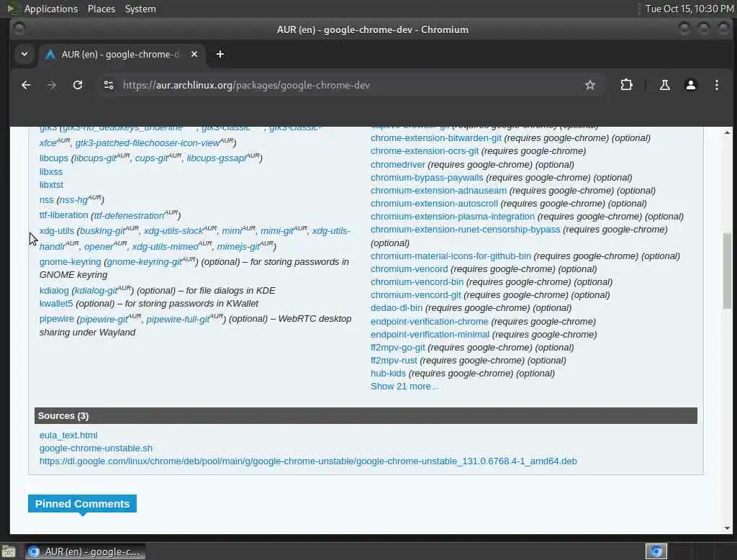Click the workspace switcher icon
The width and height of the screenshot is (737, 560).
(656, 551)
